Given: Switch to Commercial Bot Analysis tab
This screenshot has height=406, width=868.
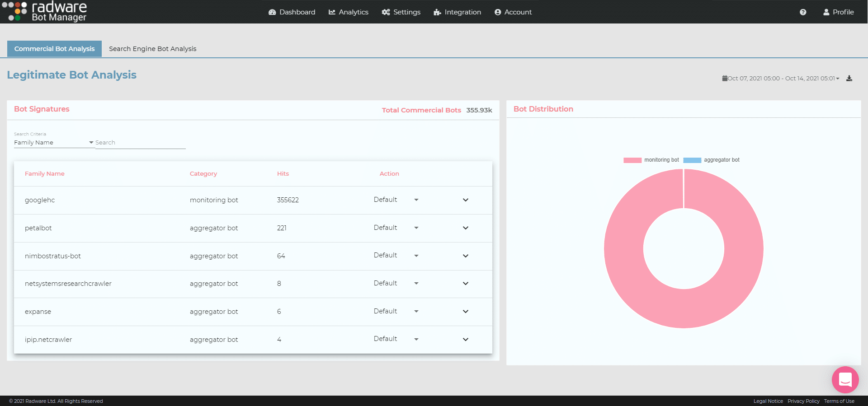Looking at the screenshot, I should tap(54, 49).
